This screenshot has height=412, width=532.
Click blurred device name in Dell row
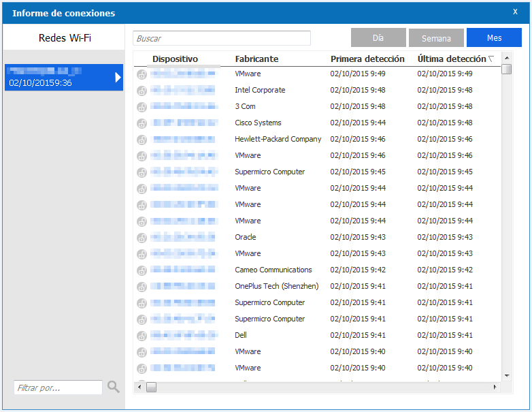183,335
